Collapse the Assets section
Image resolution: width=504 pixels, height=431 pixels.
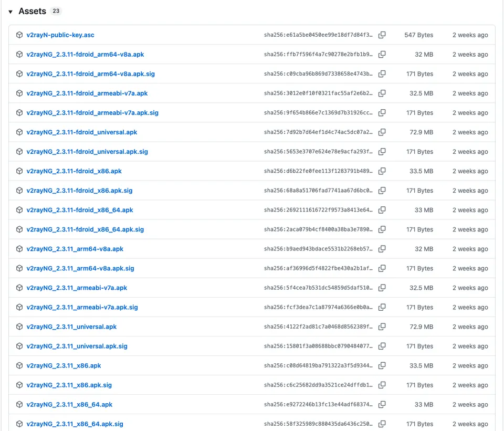point(10,12)
